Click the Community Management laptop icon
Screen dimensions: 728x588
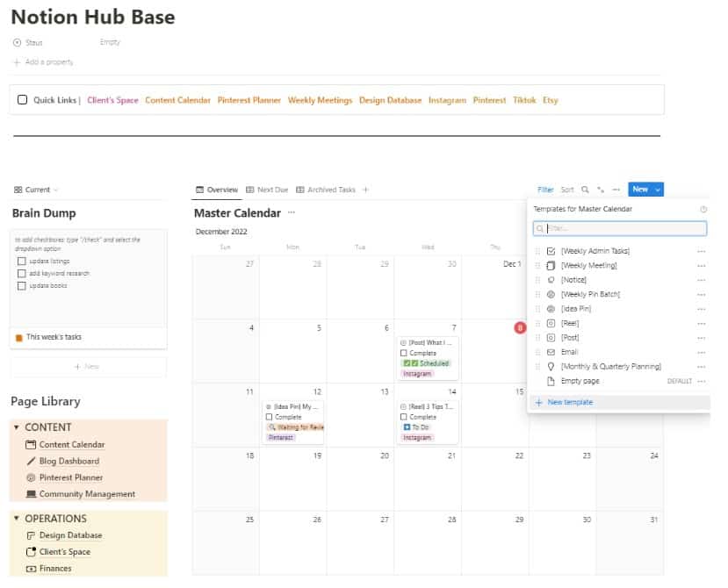31,494
